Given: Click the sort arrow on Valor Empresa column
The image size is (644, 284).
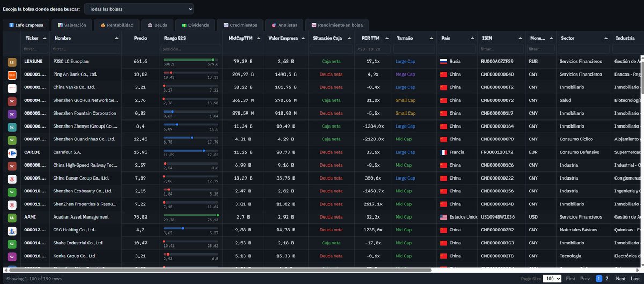Looking at the screenshot, I should [302, 38].
